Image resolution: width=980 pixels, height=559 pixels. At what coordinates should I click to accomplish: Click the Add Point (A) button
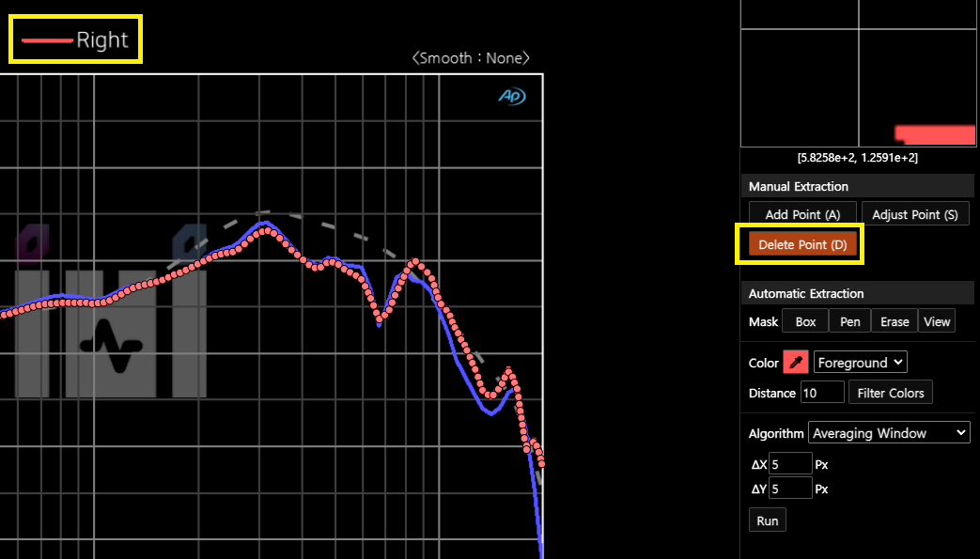(x=802, y=214)
